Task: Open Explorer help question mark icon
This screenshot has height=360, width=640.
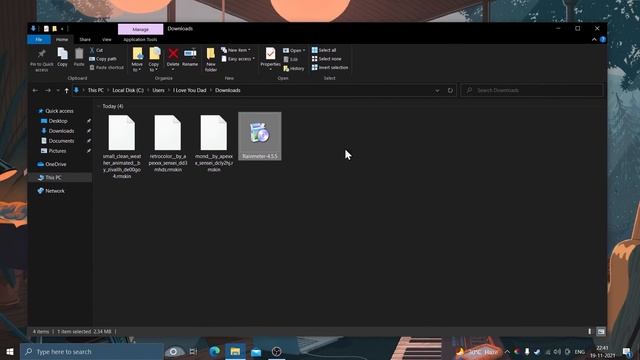Action: coord(602,40)
